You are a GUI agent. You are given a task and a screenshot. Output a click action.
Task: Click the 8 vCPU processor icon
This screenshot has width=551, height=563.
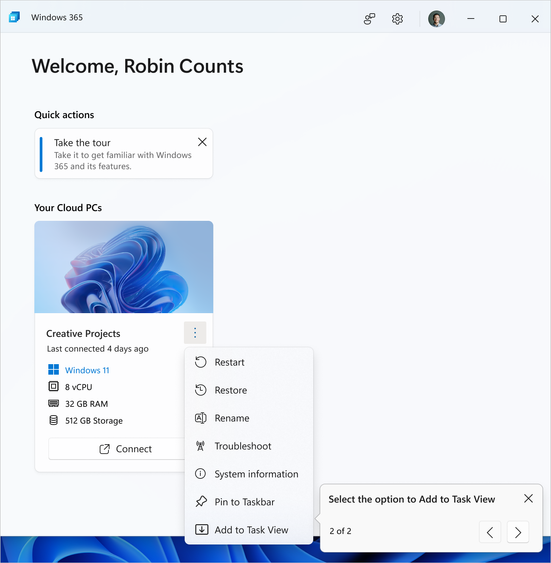pyautogui.click(x=53, y=386)
